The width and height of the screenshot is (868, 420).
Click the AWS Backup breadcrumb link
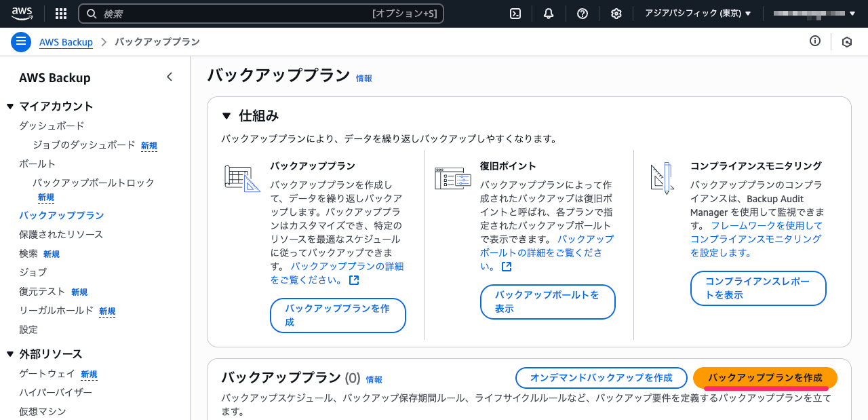tap(66, 42)
